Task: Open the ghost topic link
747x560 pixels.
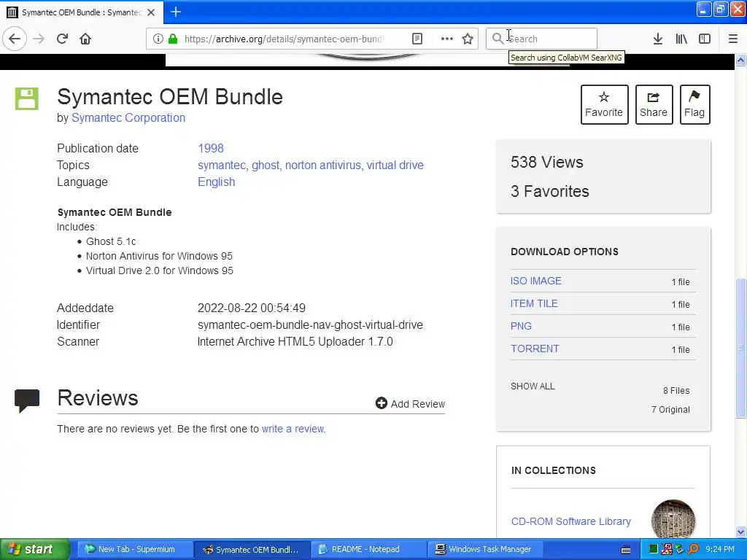Action: [266, 166]
